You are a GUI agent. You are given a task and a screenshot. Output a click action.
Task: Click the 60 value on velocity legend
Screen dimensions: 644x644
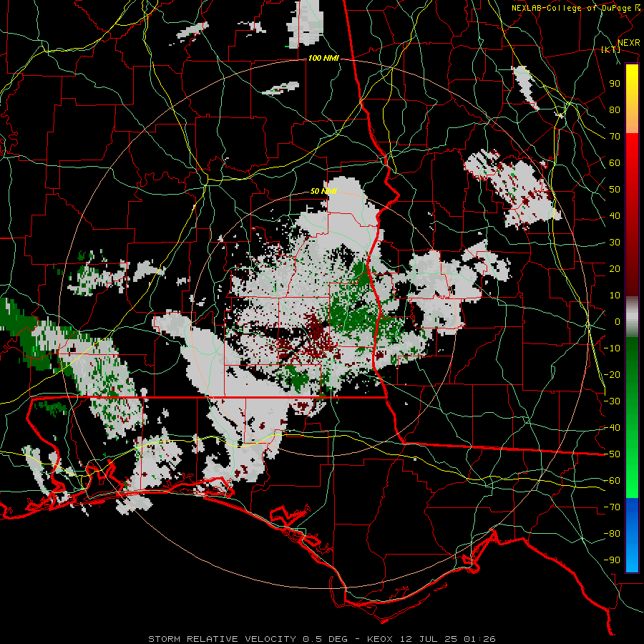(615, 163)
